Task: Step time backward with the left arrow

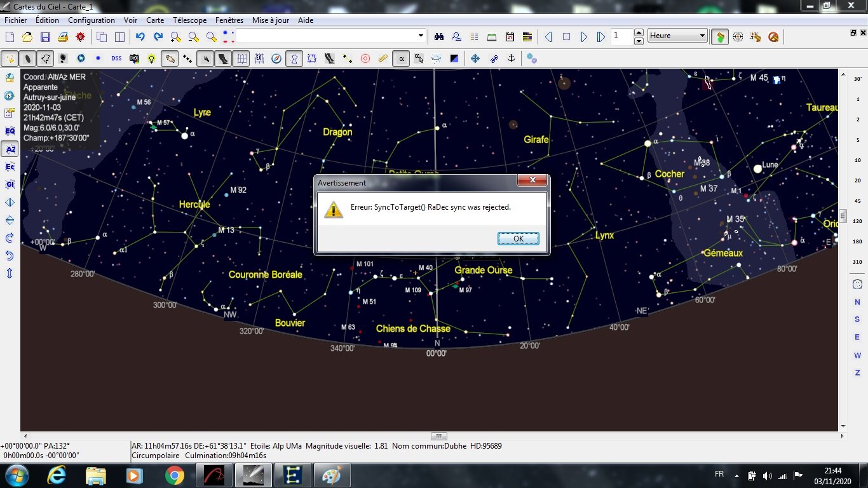Action: click(548, 37)
